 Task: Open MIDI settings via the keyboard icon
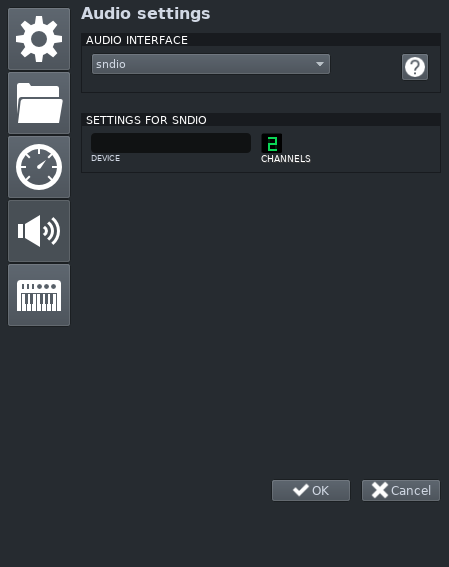39,295
